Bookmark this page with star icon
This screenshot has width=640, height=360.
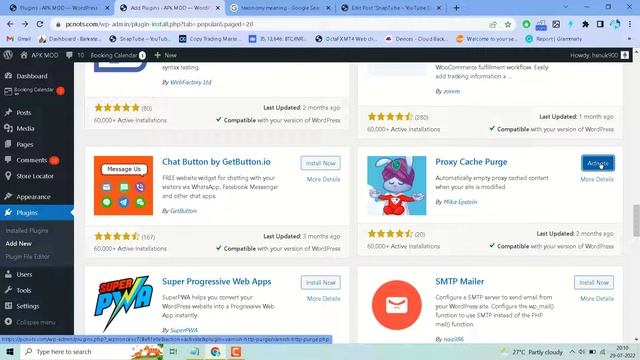point(508,24)
